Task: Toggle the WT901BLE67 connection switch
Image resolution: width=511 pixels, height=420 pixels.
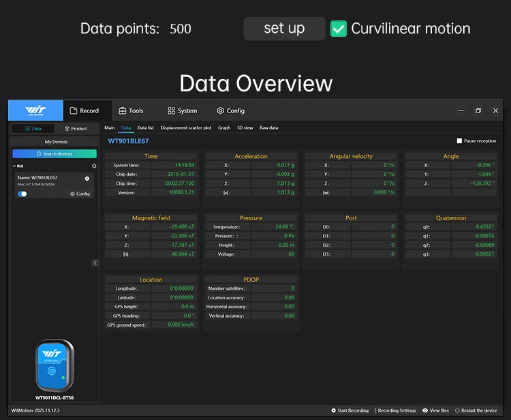Action: click(x=22, y=194)
